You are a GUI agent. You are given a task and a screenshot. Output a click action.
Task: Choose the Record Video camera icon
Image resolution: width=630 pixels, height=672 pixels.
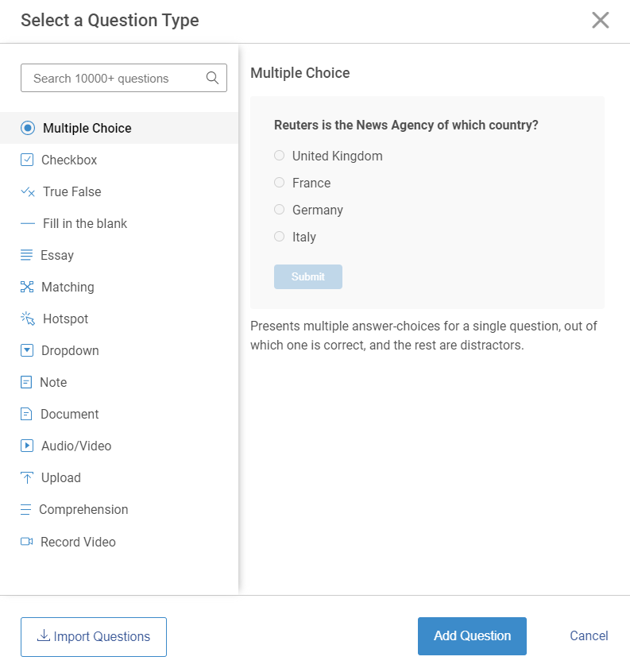(x=27, y=542)
